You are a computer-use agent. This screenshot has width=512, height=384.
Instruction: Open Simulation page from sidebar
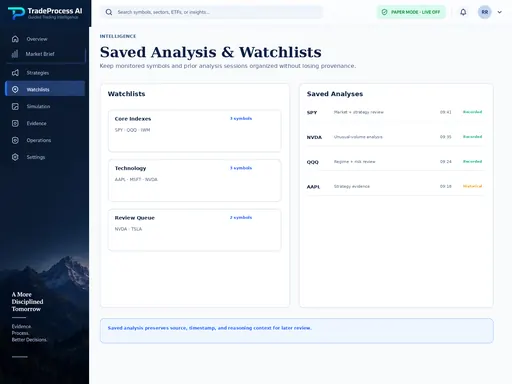pos(45,106)
